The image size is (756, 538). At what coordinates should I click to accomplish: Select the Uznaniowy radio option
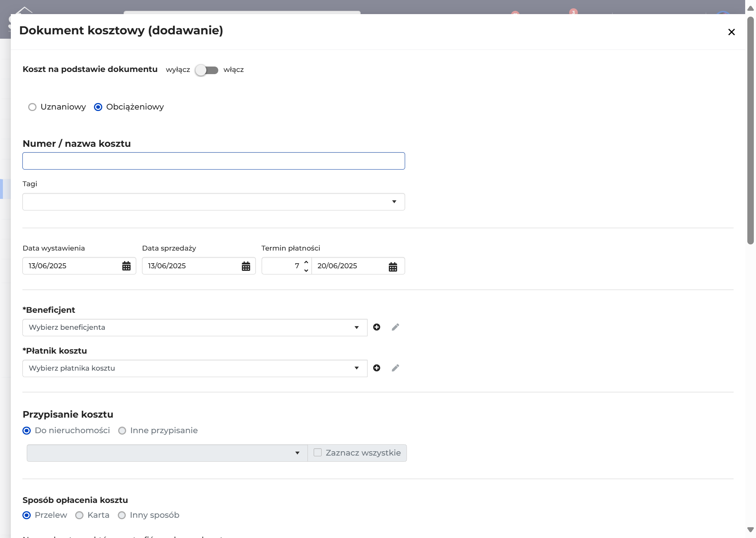[x=33, y=107]
